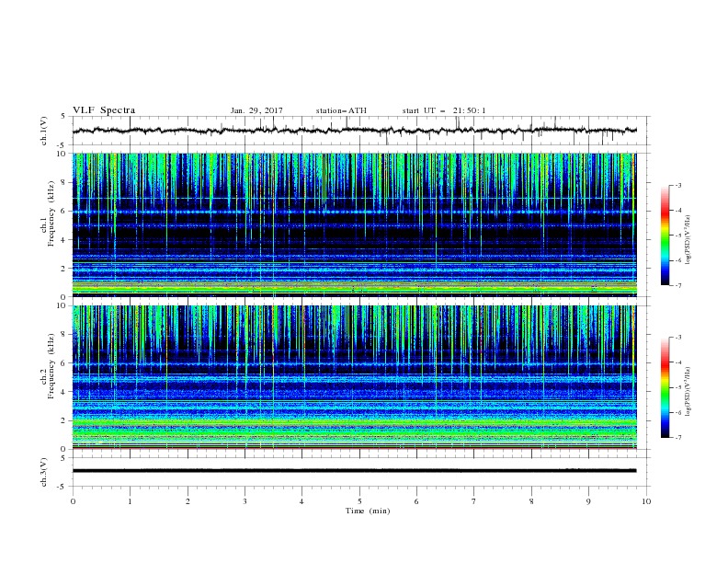Click the "5" tick label on the time axis
The width and height of the screenshot is (728, 563).
[359, 501]
